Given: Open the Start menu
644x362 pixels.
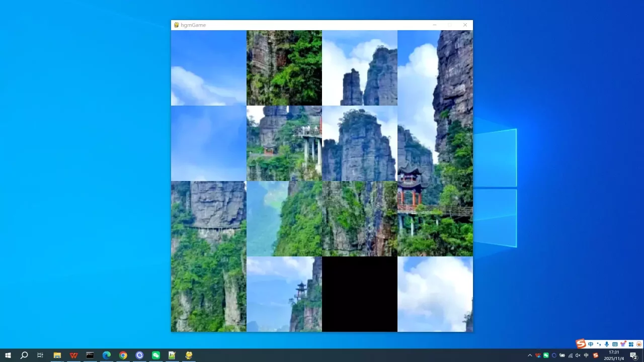Looking at the screenshot, I should (x=8, y=355).
